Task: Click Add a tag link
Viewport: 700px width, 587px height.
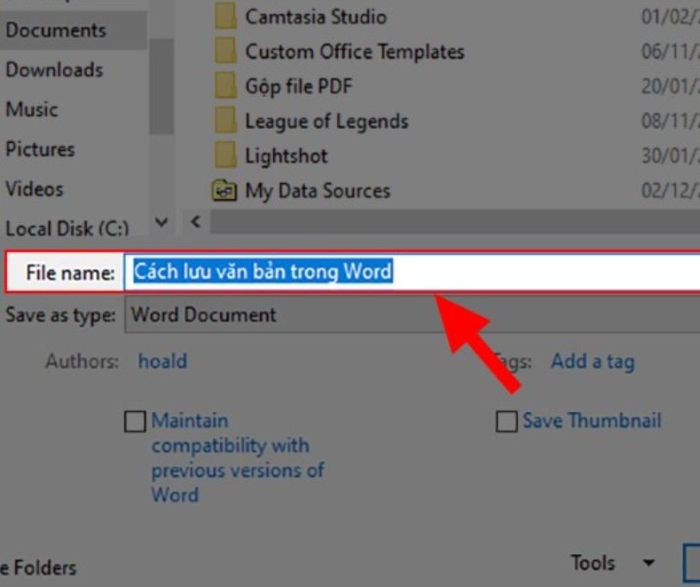Action: click(x=592, y=362)
